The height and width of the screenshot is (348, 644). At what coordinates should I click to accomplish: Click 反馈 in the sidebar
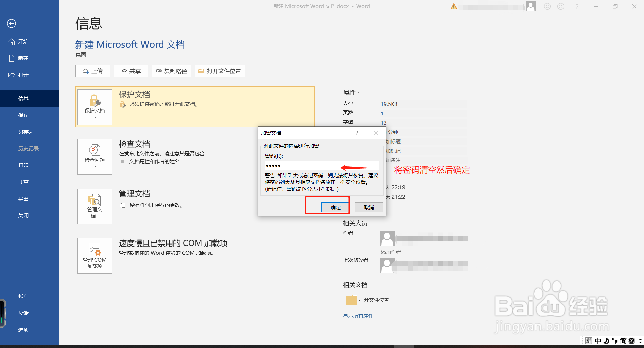pos(29,313)
